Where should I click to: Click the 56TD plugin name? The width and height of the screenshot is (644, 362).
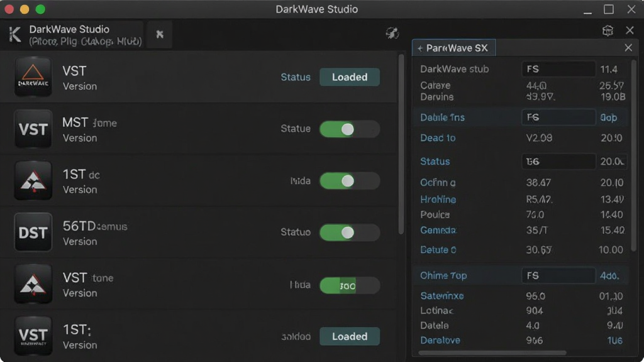click(95, 226)
